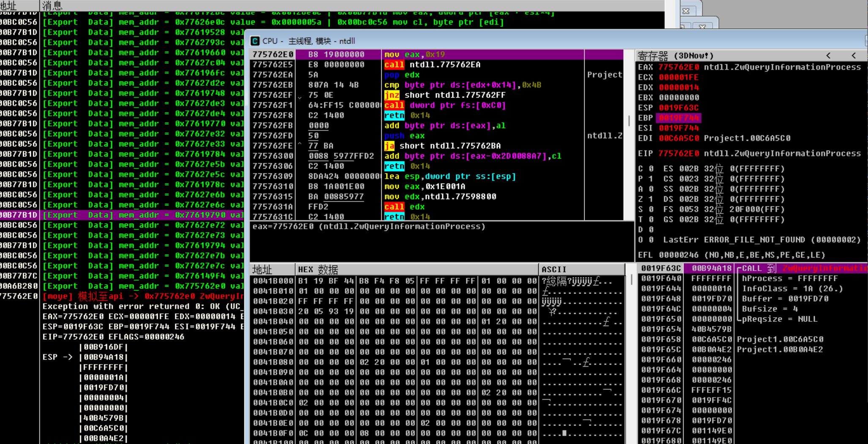Viewport: 868px width, 444px height.
Task: Select the ECX register value 000001FE
Action: [x=679, y=77]
